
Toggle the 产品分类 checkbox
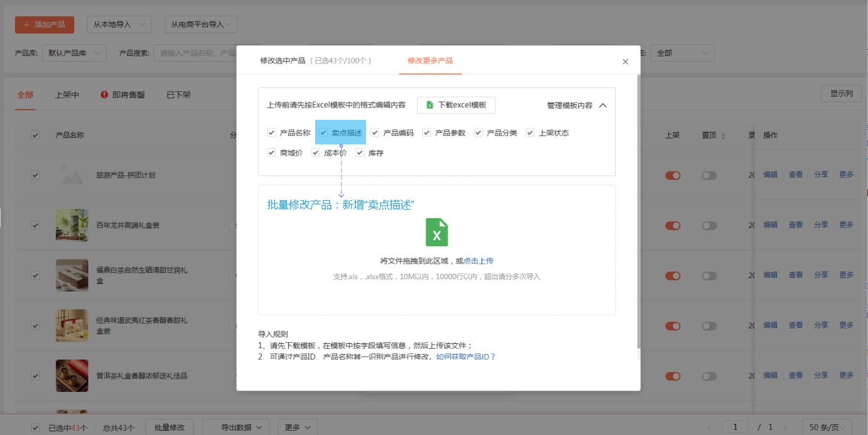click(x=479, y=132)
